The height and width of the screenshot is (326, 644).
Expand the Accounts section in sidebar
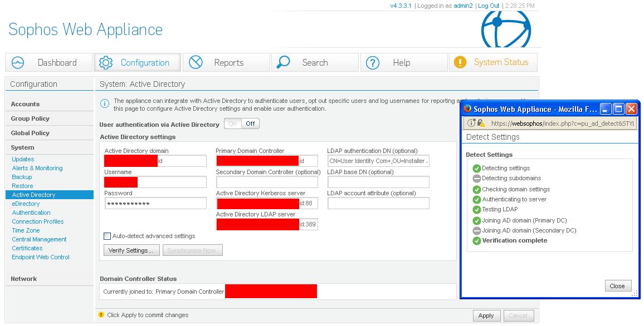click(x=26, y=104)
